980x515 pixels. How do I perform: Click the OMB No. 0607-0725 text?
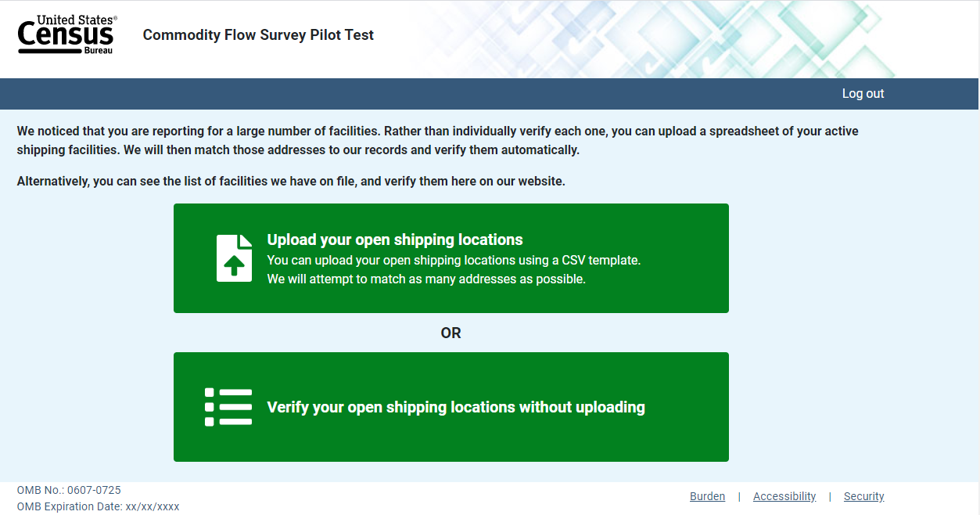click(x=69, y=490)
